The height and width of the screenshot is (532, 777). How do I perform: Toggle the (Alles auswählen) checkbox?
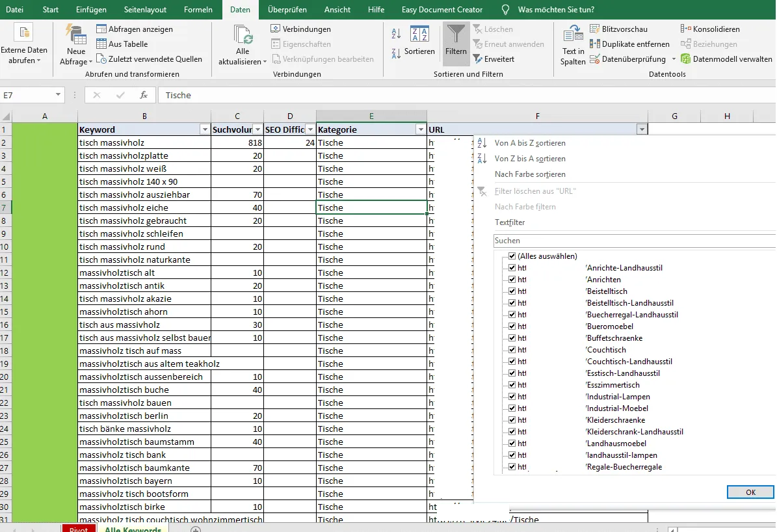pyautogui.click(x=512, y=256)
